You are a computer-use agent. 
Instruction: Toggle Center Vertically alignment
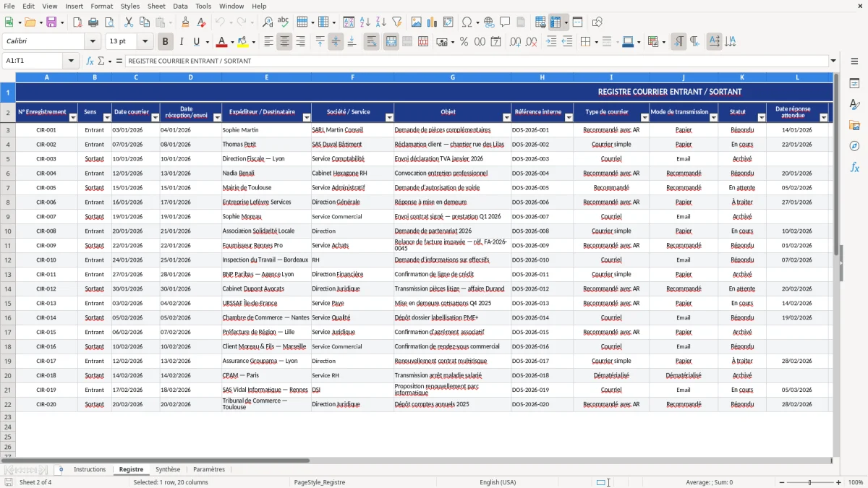[x=336, y=42]
